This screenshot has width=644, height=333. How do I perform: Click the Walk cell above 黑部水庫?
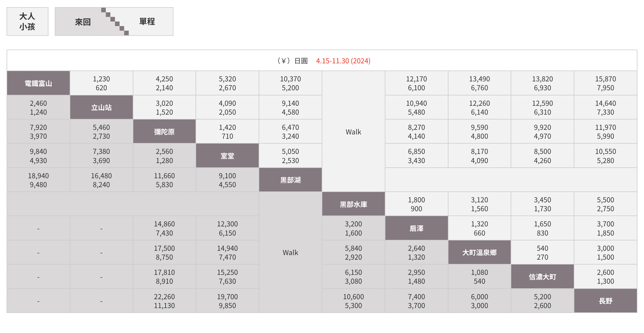pos(353,132)
